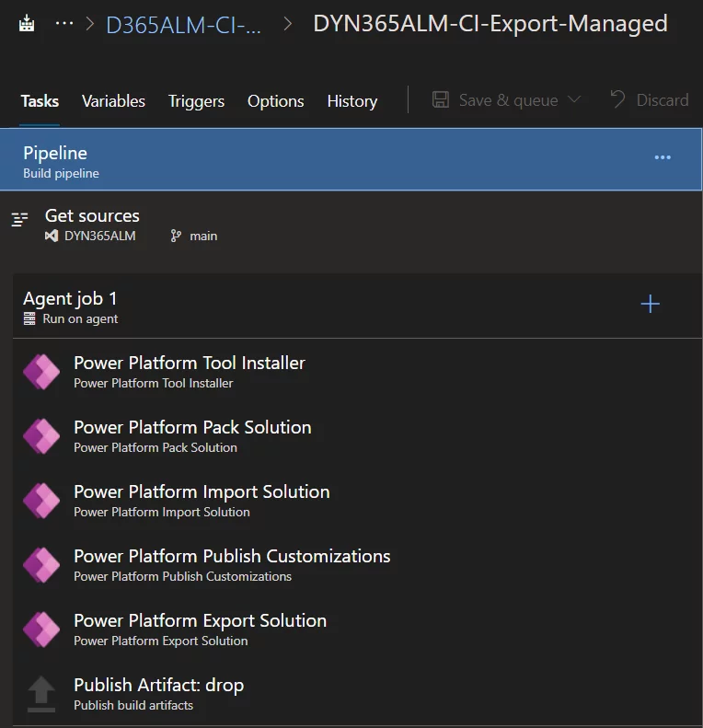
Task: Click the DYN365ALM repository name
Action: tap(99, 236)
